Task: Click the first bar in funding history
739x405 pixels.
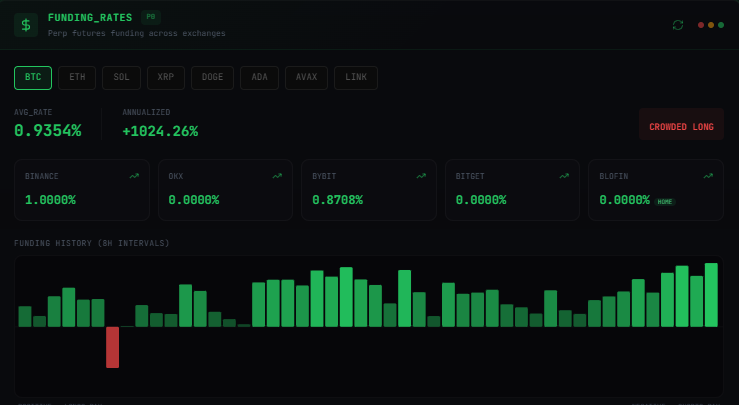Action: pyautogui.click(x=25, y=316)
